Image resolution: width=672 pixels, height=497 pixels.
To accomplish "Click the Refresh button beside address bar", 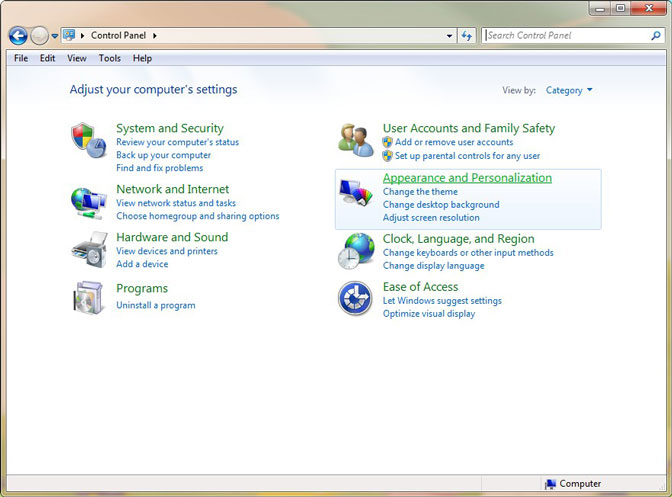I will click(467, 36).
